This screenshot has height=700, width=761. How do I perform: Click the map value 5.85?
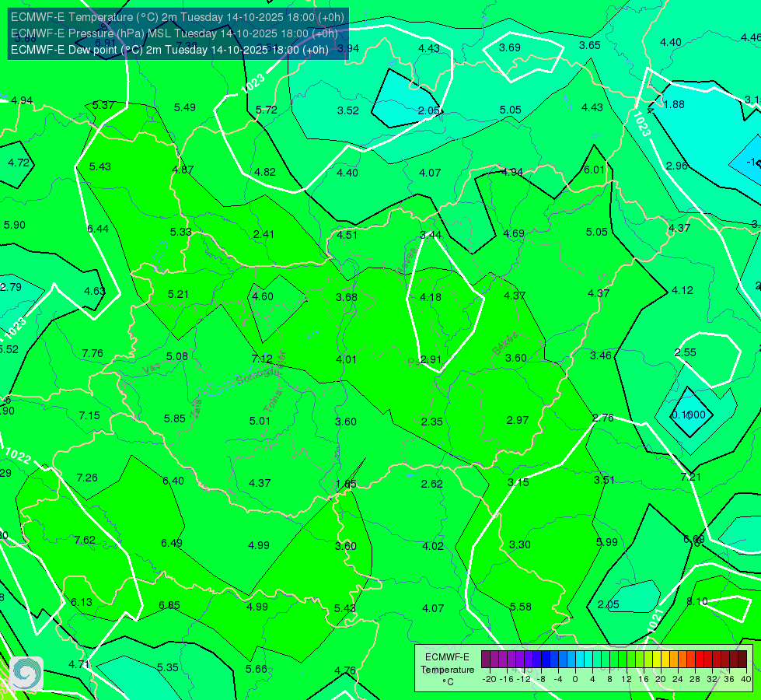[x=174, y=418]
